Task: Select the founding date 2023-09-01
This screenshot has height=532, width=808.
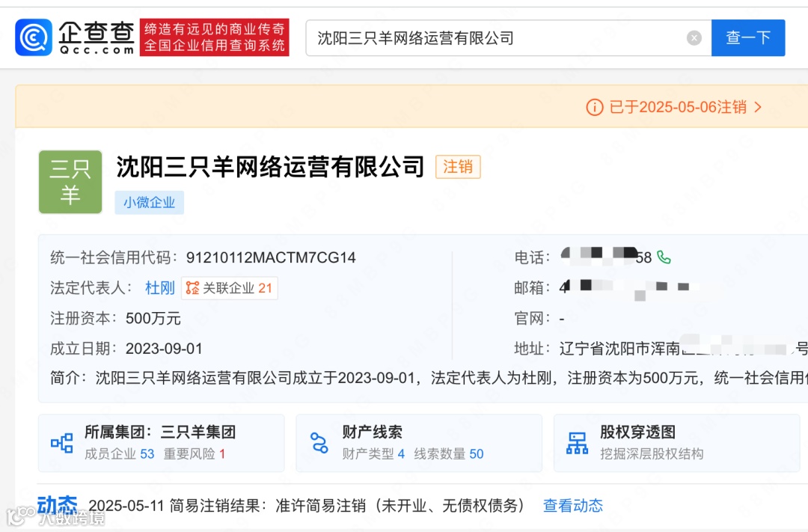Action: 164,349
